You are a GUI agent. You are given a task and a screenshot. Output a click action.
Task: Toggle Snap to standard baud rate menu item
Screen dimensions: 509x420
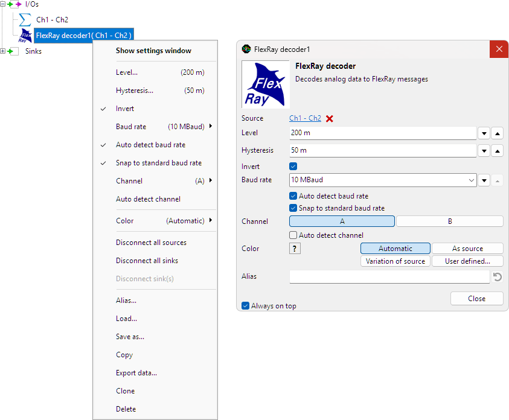click(155, 163)
